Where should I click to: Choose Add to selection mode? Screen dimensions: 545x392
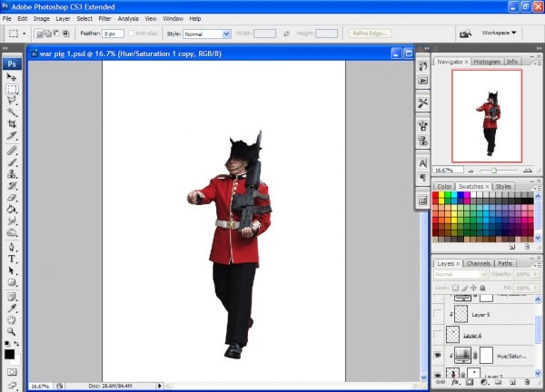pos(47,34)
